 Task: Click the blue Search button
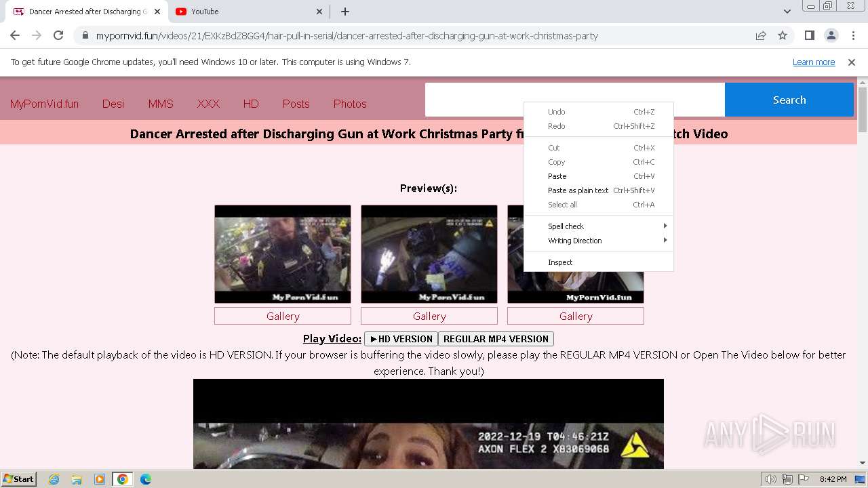pyautogui.click(x=789, y=100)
